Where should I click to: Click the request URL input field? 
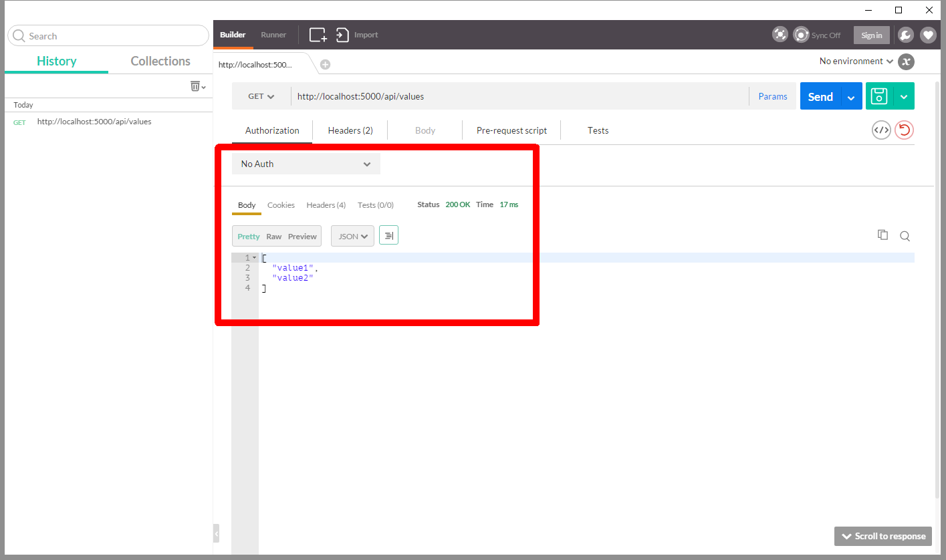(x=519, y=96)
